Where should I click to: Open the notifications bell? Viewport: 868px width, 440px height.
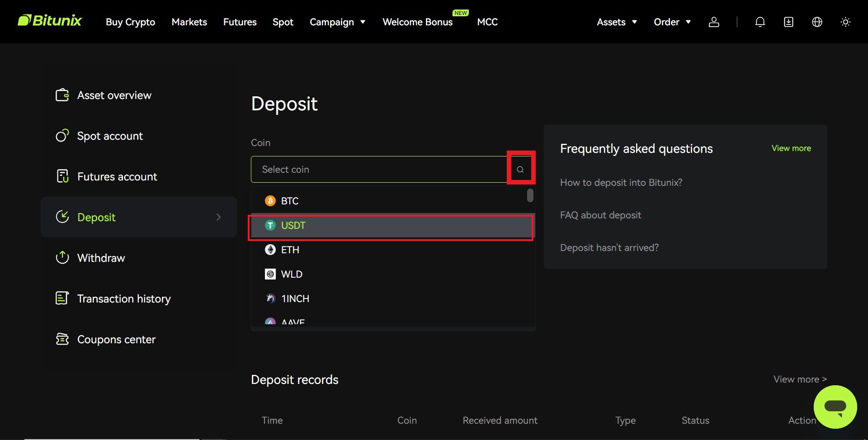(x=760, y=22)
